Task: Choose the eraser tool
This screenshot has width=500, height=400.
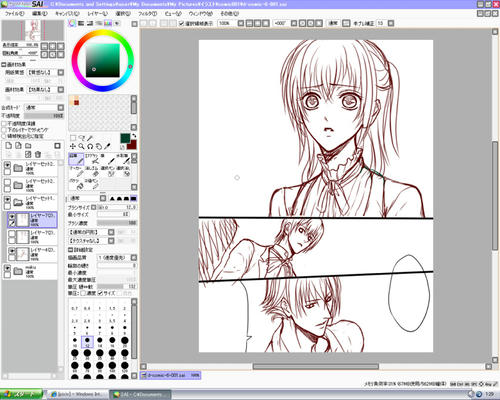Action: pyautogui.click(x=92, y=172)
